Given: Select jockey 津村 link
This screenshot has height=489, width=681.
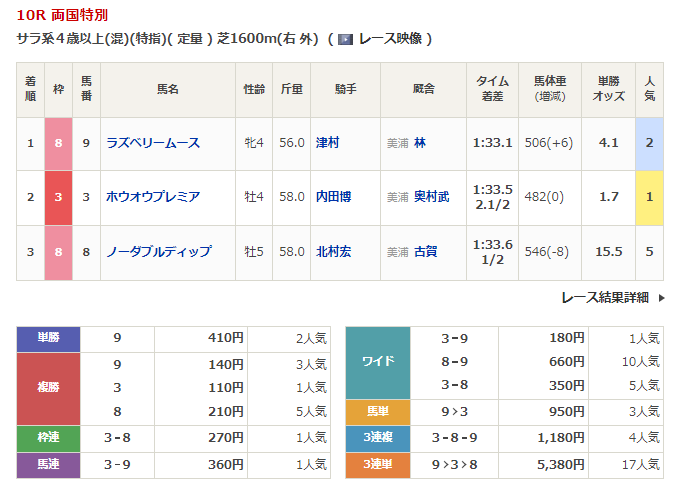Looking at the screenshot, I should (x=327, y=143).
